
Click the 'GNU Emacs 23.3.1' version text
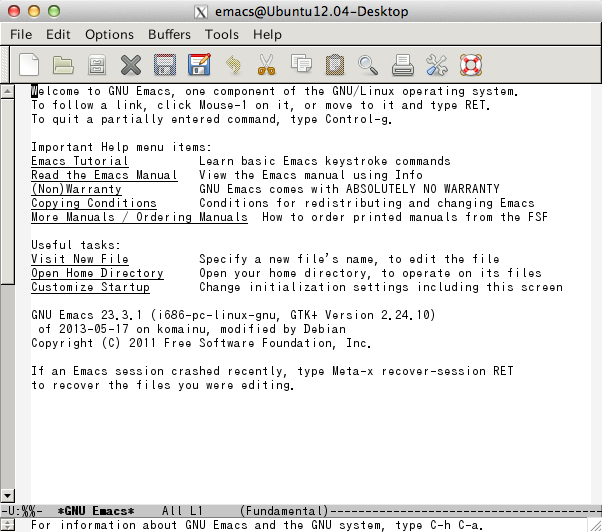coord(87,315)
